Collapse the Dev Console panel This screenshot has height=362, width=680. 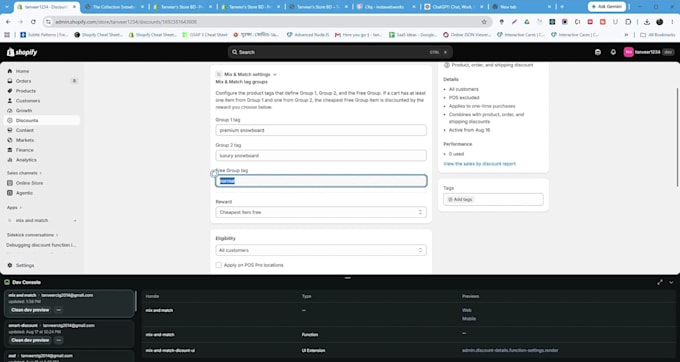pyautogui.click(x=671, y=282)
